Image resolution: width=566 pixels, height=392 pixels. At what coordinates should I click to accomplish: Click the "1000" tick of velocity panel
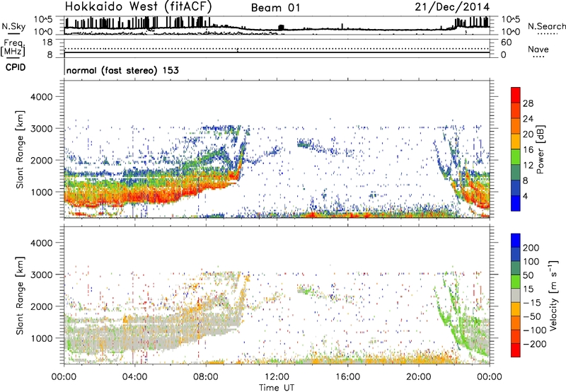(41, 338)
